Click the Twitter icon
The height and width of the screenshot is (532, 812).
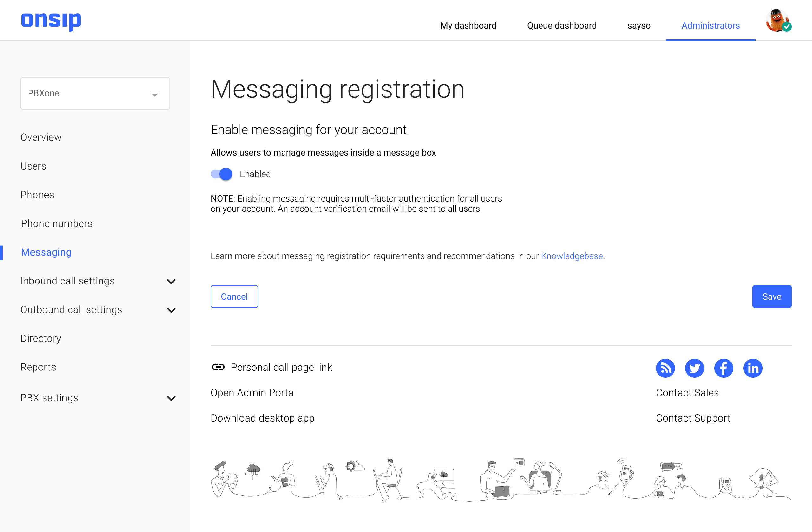pyautogui.click(x=694, y=368)
